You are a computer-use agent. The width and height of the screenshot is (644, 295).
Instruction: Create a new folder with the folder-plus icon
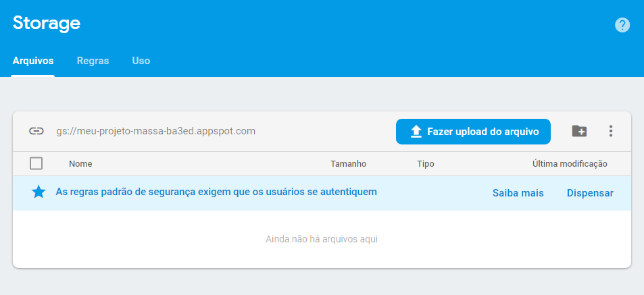pyautogui.click(x=579, y=131)
